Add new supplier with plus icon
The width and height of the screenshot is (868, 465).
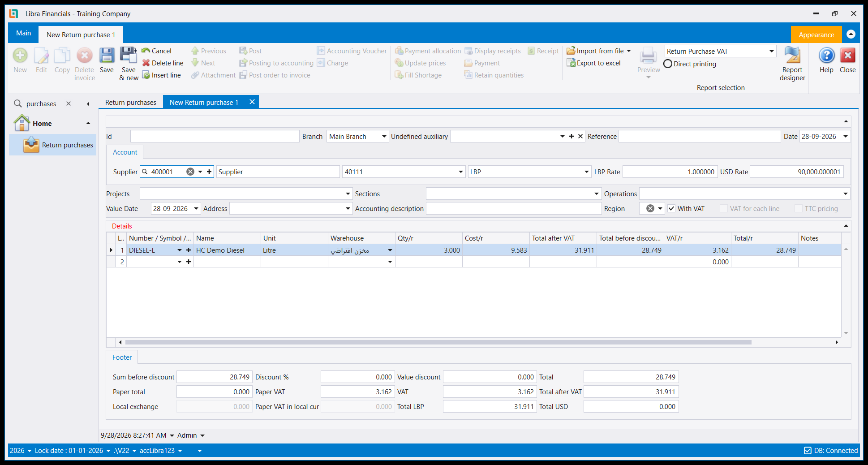pos(209,172)
